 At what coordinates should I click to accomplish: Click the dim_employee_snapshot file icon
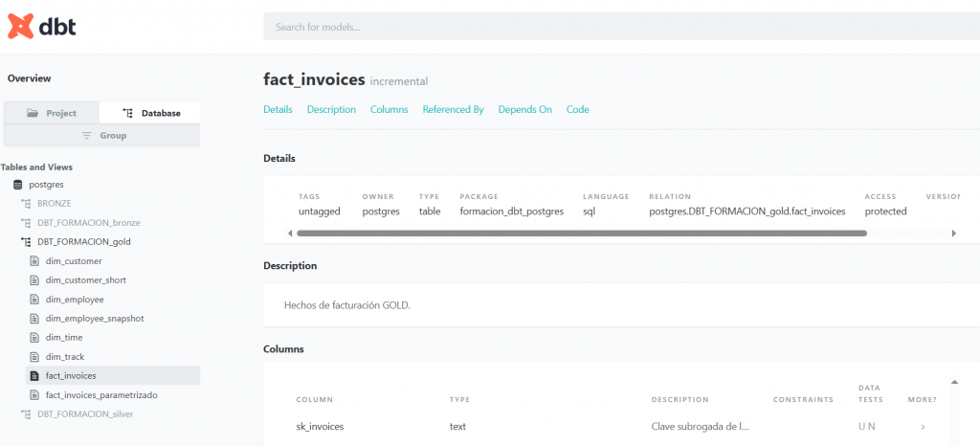pyautogui.click(x=34, y=318)
